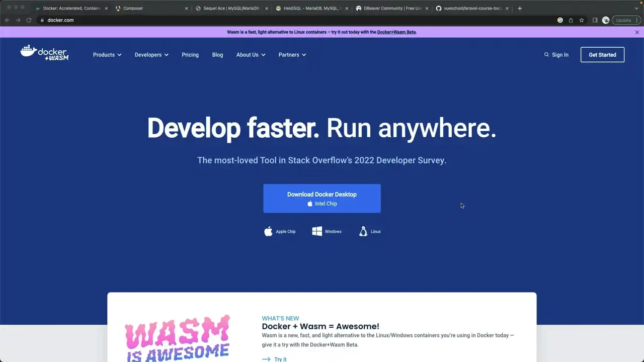Click the browser forward arrow
This screenshot has width=644, height=362.
pos(18,20)
